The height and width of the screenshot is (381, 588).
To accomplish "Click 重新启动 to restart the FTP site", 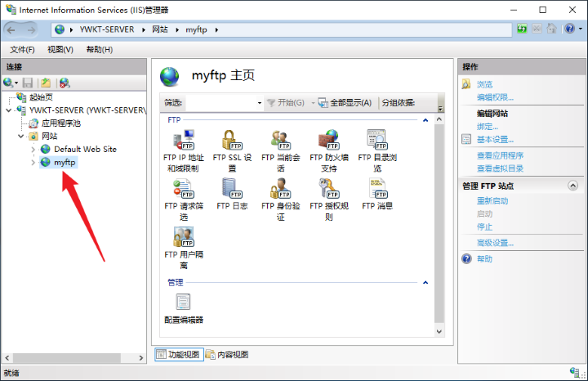I will [x=492, y=201].
